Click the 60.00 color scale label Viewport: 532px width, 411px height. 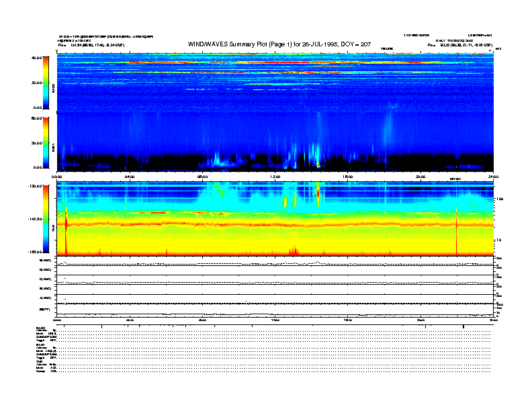pyautogui.click(x=36, y=118)
